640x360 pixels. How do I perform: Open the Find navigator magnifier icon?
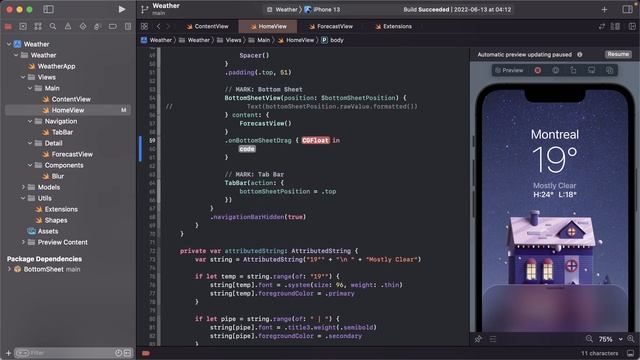point(53,27)
